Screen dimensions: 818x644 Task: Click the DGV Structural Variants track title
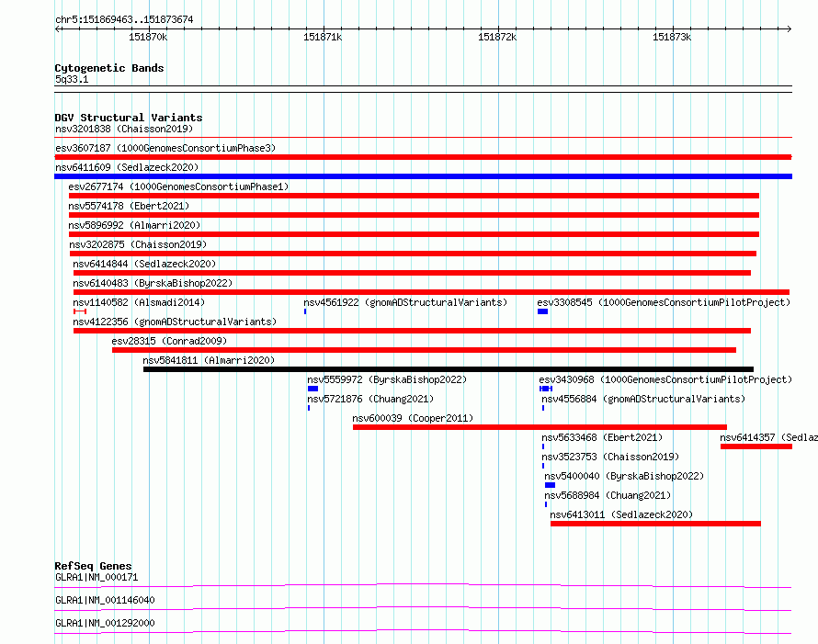click(129, 118)
